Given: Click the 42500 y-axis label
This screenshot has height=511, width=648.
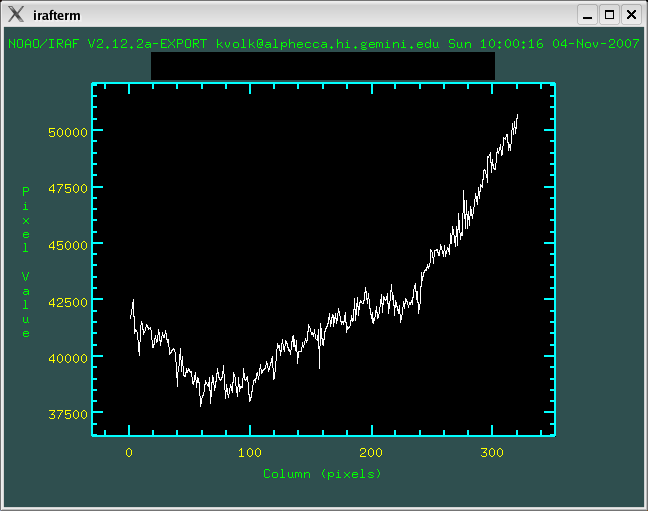Looking at the screenshot, I should pyautogui.click(x=68, y=302).
